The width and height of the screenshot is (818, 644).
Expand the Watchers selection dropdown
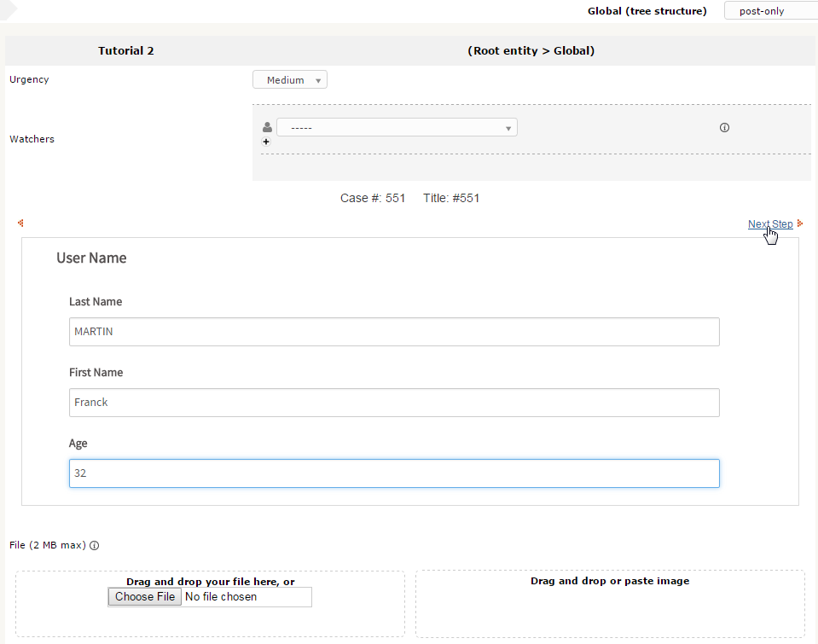[x=397, y=128]
